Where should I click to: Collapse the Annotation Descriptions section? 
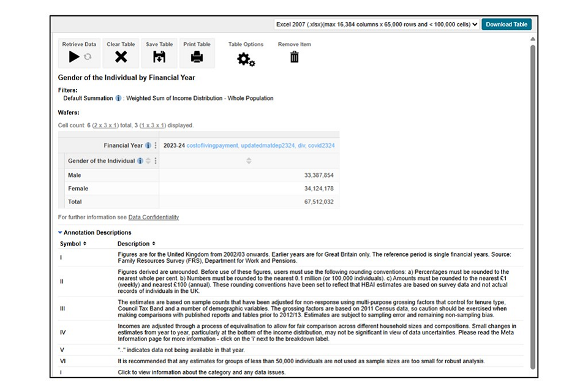point(60,233)
